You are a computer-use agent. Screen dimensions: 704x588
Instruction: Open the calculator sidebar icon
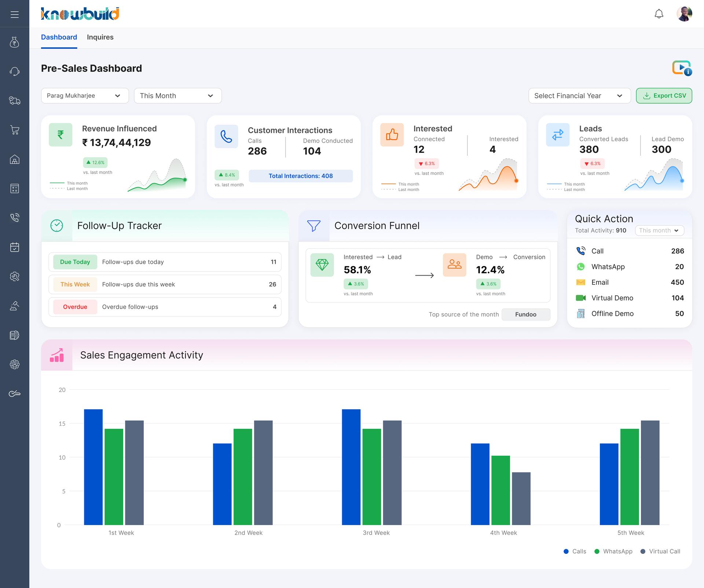[14, 189]
